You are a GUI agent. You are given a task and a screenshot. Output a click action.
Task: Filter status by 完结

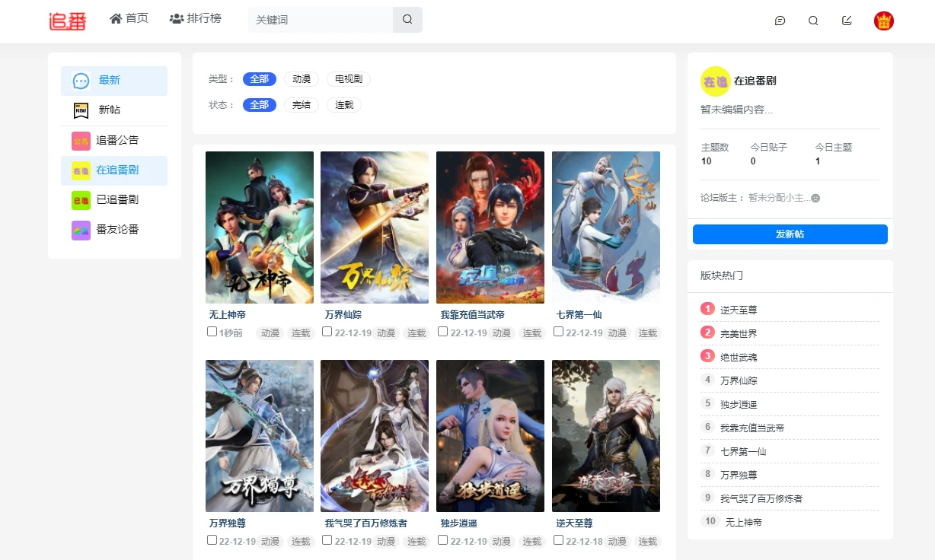pos(302,105)
